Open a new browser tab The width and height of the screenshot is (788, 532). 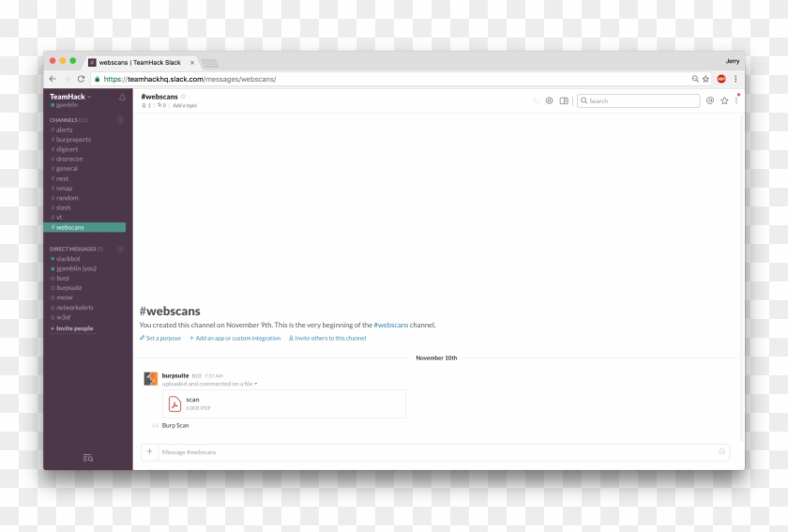pyautogui.click(x=209, y=63)
